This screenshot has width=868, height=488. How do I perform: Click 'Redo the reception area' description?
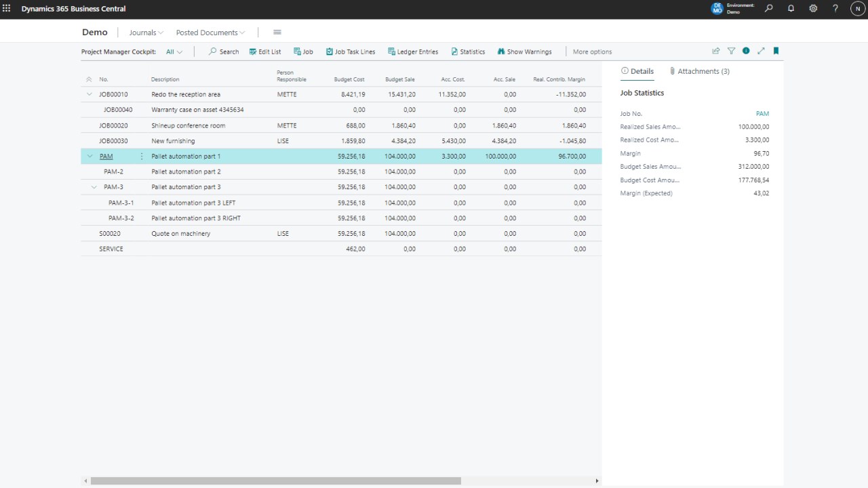pyautogui.click(x=186, y=95)
